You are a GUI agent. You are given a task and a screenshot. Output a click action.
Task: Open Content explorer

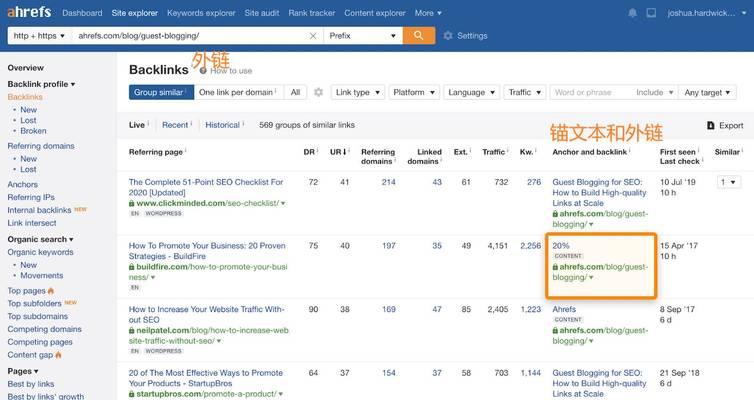[x=375, y=13]
